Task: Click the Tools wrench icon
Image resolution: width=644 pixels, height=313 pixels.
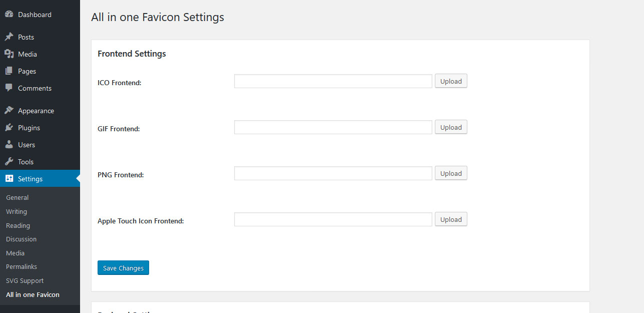Action: click(x=9, y=162)
